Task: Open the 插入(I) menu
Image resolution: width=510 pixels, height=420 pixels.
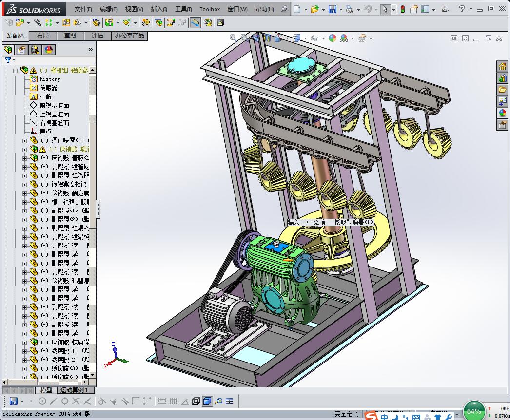Action: pos(159,9)
